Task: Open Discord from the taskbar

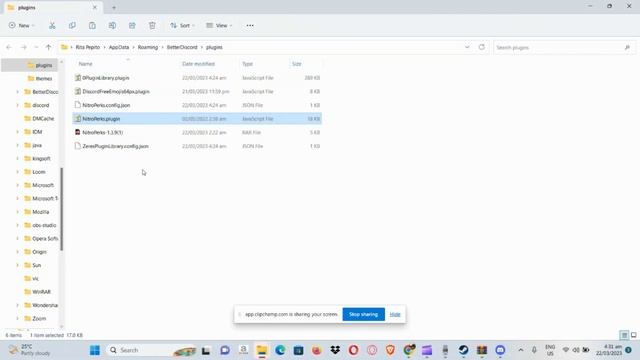Action: [x=500, y=350]
